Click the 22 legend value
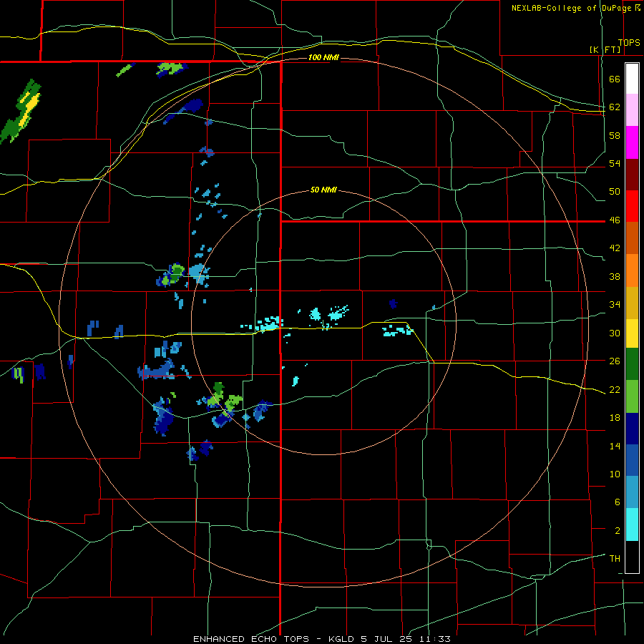Viewport: 644px width, 644px height. click(615, 389)
